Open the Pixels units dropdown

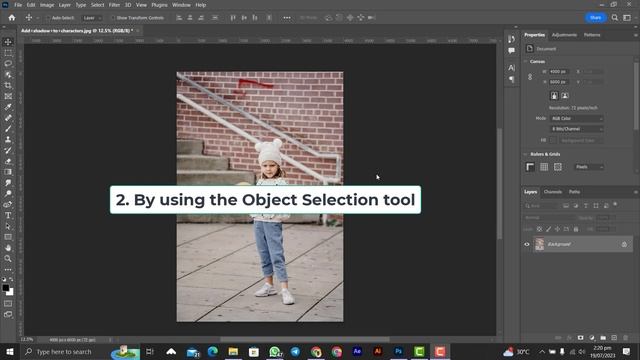(589, 167)
